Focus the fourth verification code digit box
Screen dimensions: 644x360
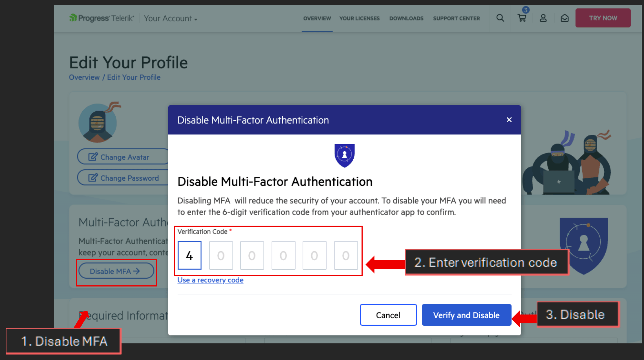tap(283, 255)
